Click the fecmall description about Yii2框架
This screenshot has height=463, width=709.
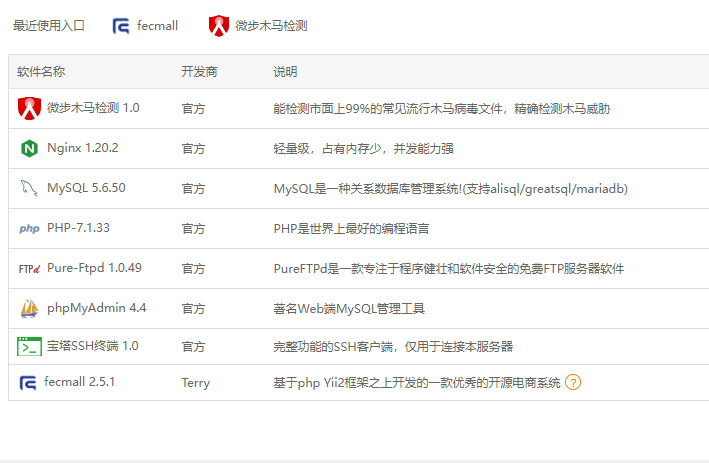[416, 383]
